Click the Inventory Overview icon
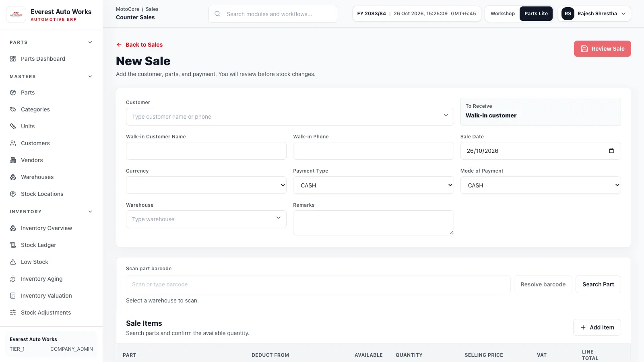 [13, 228]
